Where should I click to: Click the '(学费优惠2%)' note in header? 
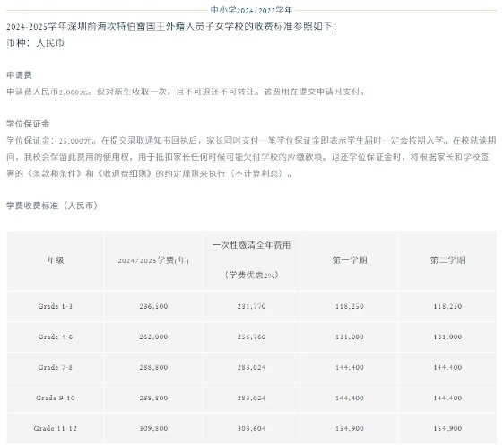251,275
